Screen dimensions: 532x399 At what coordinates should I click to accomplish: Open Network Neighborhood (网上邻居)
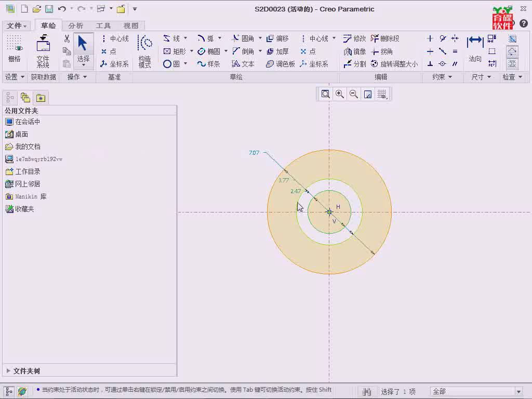point(22,184)
